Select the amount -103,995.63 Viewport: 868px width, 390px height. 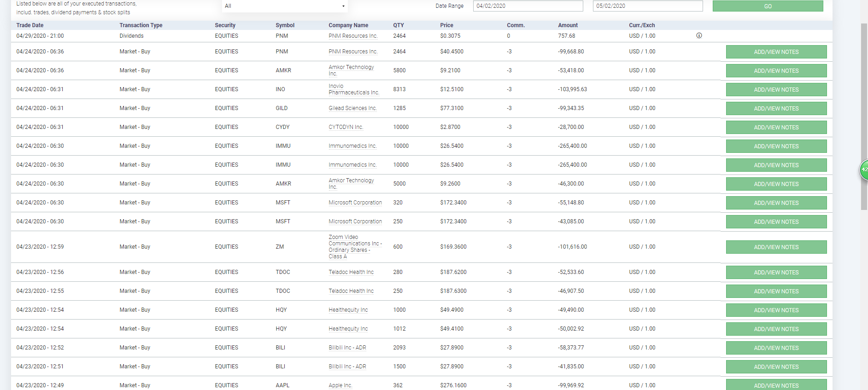[x=572, y=89]
